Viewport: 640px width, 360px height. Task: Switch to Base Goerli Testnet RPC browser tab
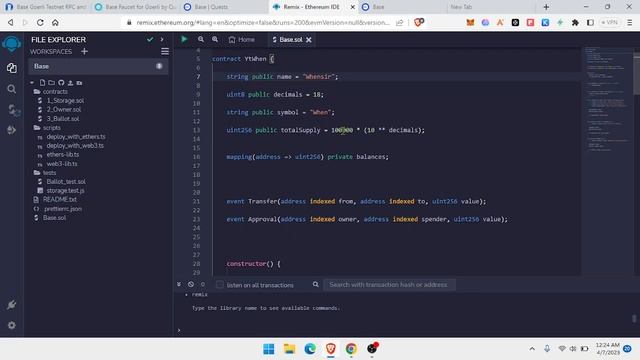point(45,7)
